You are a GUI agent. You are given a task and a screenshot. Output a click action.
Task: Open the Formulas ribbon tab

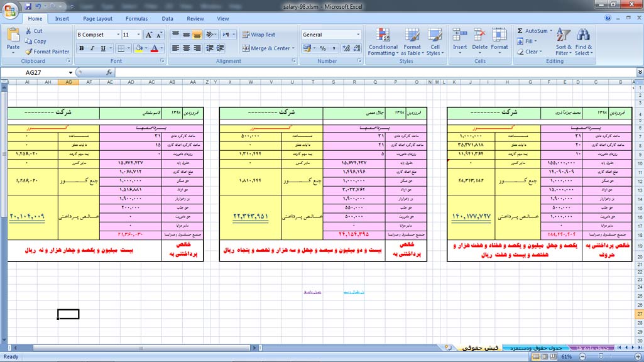click(x=136, y=19)
